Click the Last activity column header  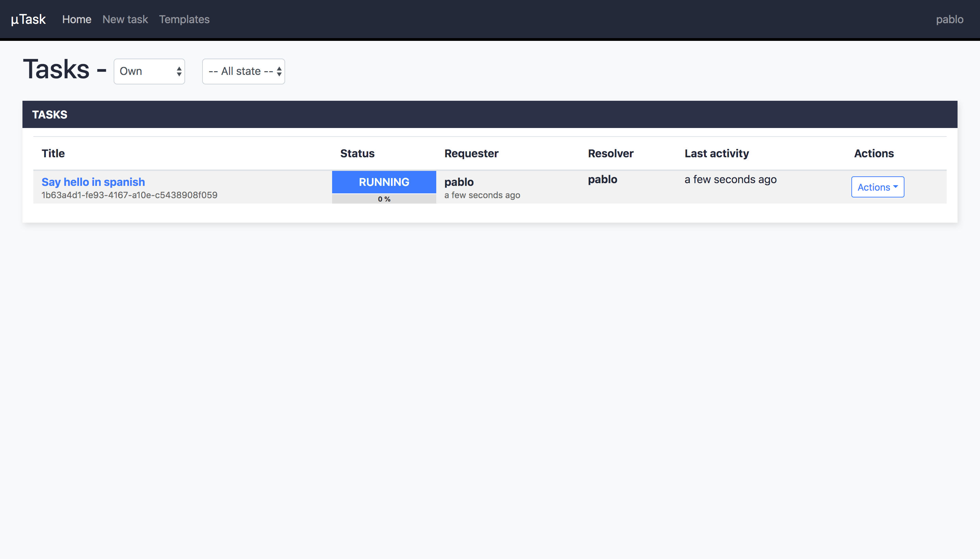[x=716, y=153]
